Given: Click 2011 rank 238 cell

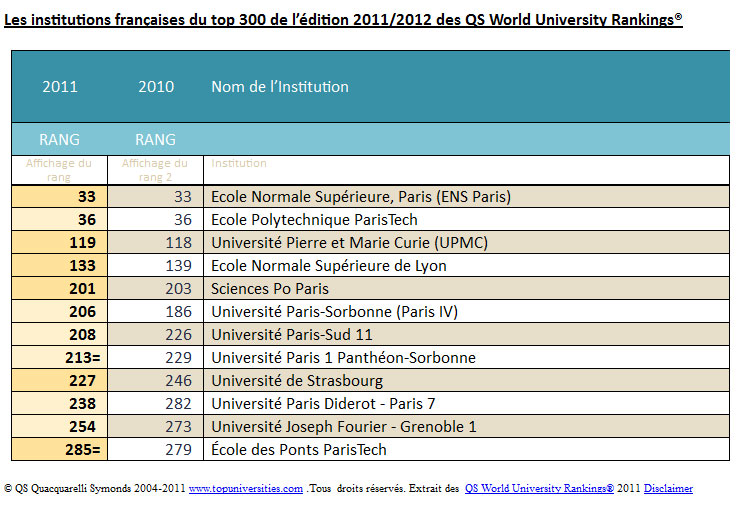Looking at the screenshot, I should pos(59,403).
